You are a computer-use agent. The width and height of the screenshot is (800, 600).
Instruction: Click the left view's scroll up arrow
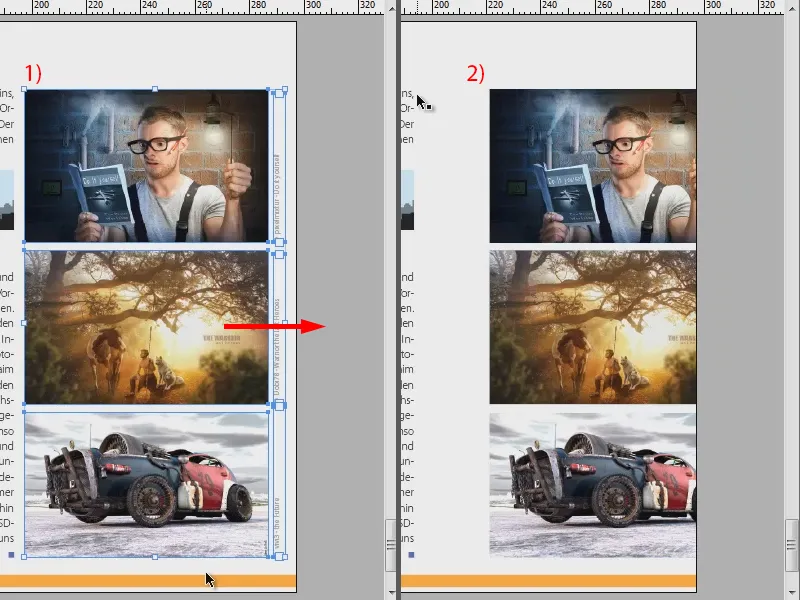click(391, 8)
